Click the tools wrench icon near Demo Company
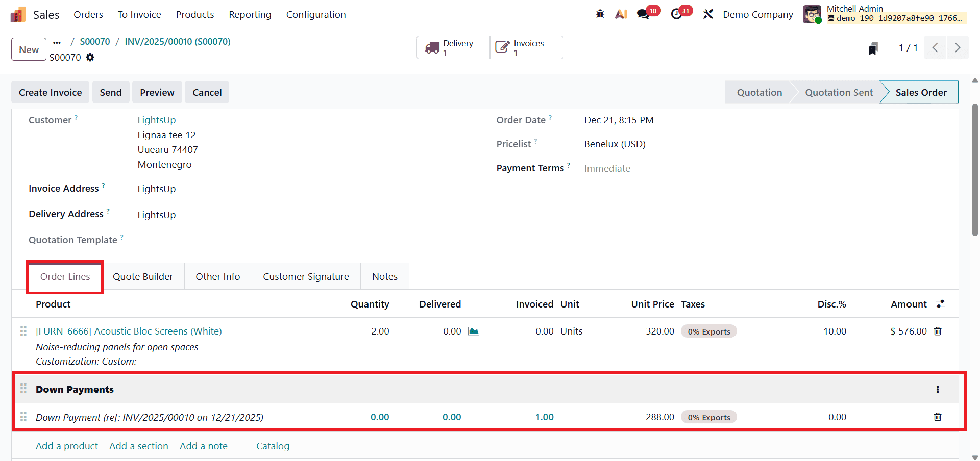 point(708,14)
